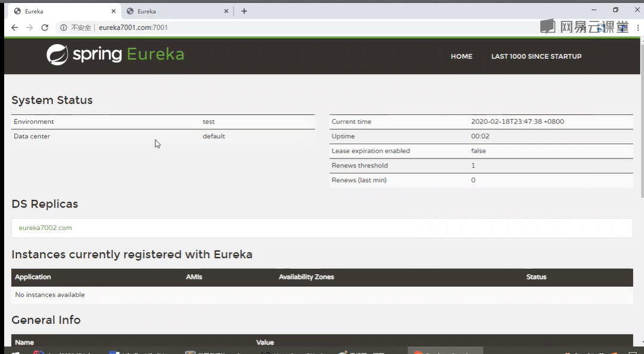The width and height of the screenshot is (644, 354).
Task: Select the 'No instances available' row
Action: coord(322,295)
